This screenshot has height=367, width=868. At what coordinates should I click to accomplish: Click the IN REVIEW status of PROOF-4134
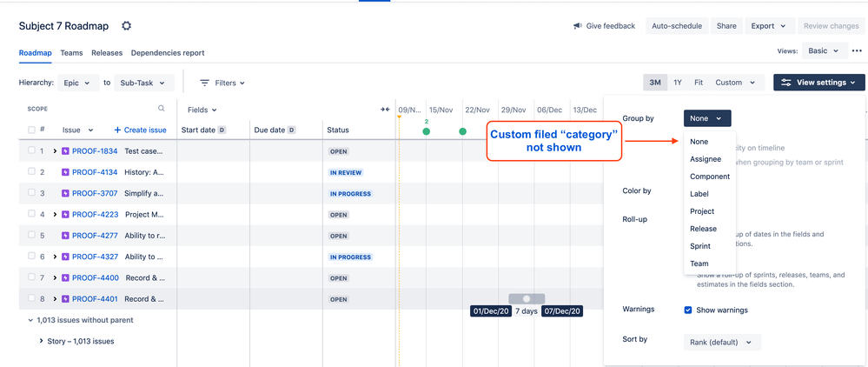(x=346, y=172)
